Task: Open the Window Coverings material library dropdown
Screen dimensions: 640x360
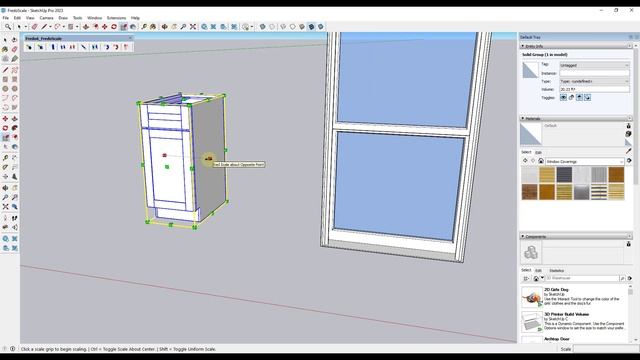Action: (584, 162)
